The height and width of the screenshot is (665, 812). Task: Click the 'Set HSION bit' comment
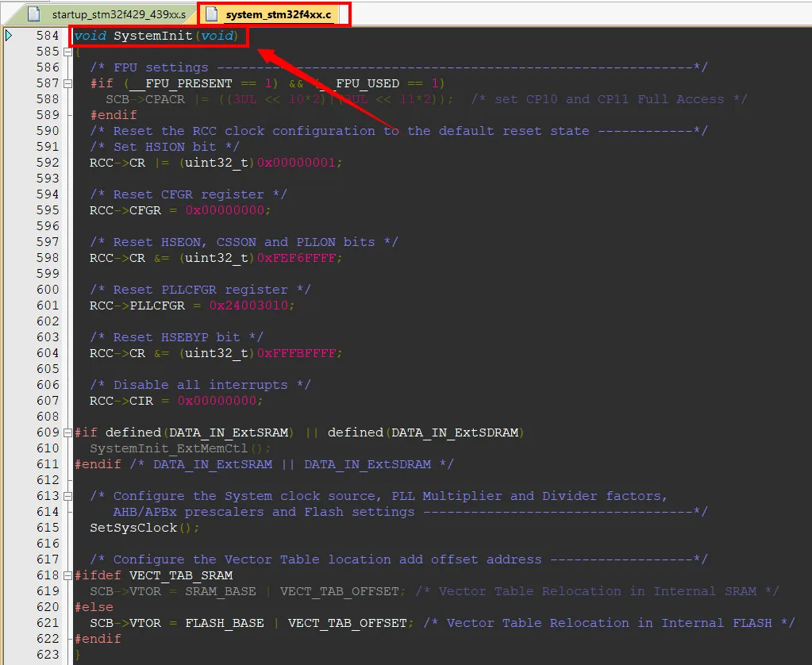point(164,147)
